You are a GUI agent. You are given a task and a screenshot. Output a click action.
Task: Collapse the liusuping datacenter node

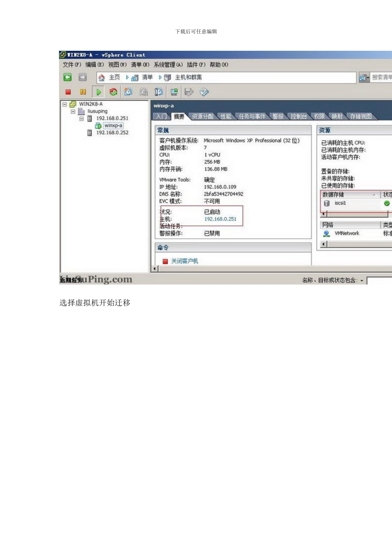73,111
